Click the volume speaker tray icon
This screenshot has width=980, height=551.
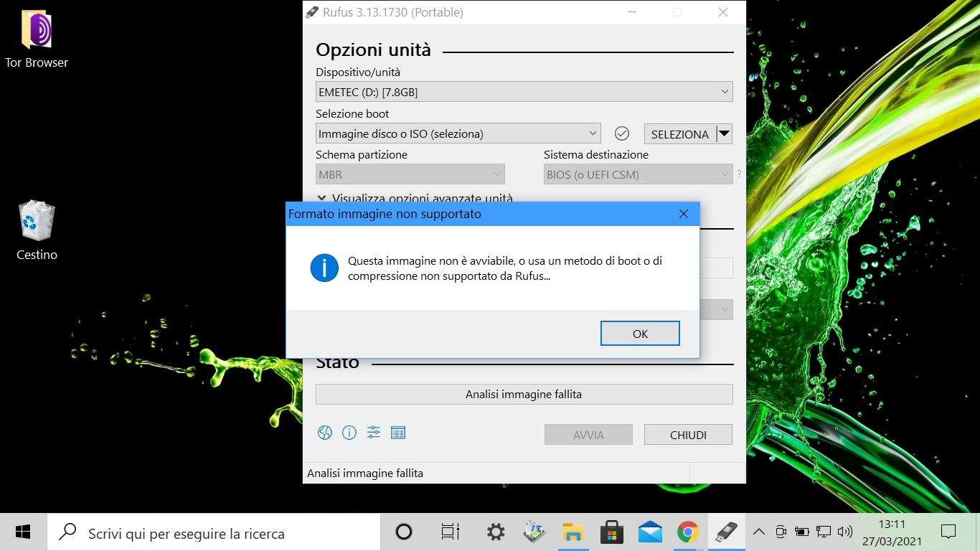[x=845, y=532]
